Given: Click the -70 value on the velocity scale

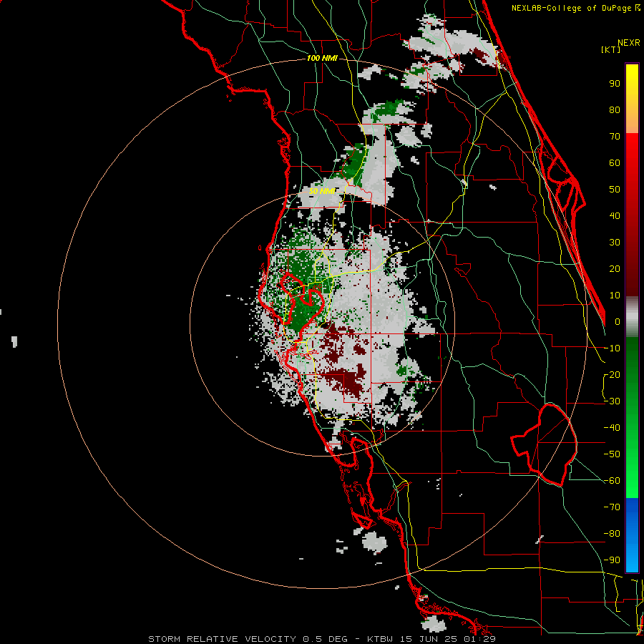Looking at the screenshot, I should pyautogui.click(x=612, y=507).
